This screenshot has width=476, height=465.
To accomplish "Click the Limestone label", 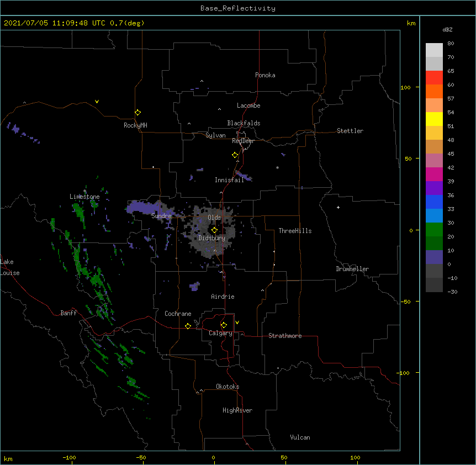I will click(x=84, y=197).
